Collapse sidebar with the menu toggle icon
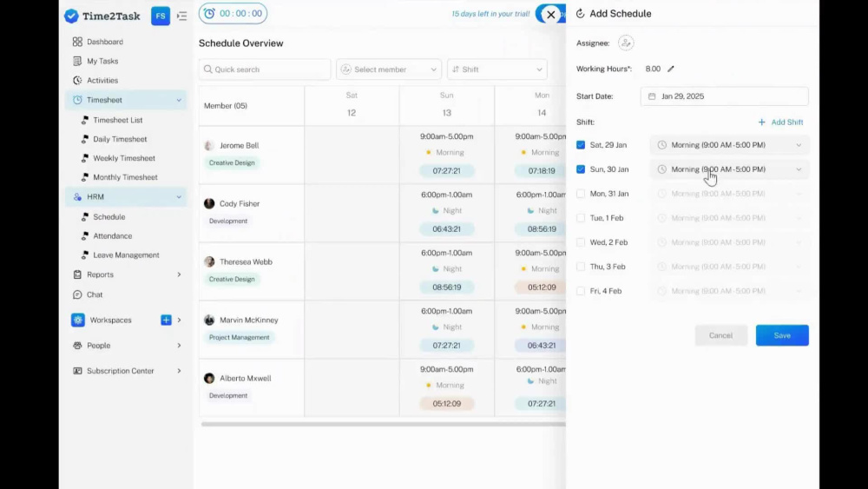 click(181, 16)
